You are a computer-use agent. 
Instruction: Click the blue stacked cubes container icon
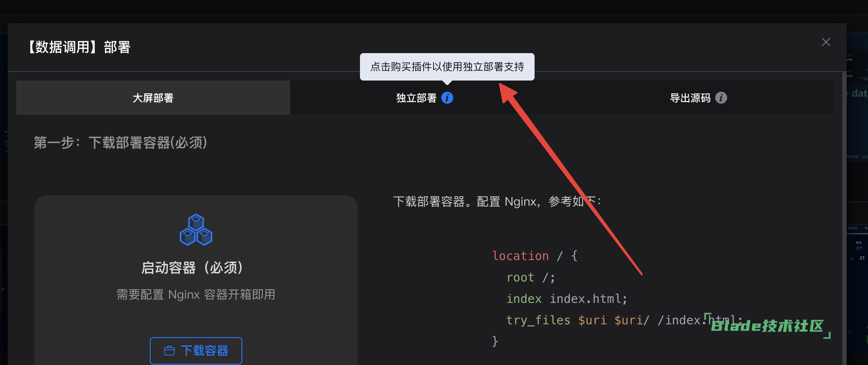[196, 230]
